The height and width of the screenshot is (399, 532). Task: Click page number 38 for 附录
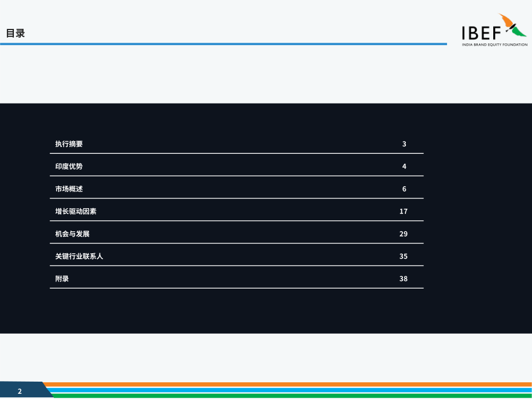click(x=404, y=279)
